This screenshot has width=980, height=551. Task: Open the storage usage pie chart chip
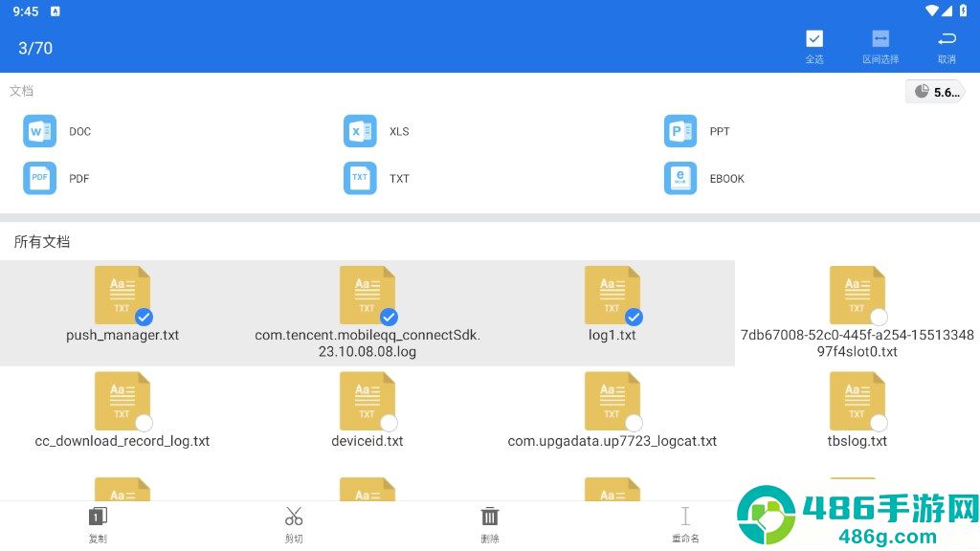[x=935, y=92]
